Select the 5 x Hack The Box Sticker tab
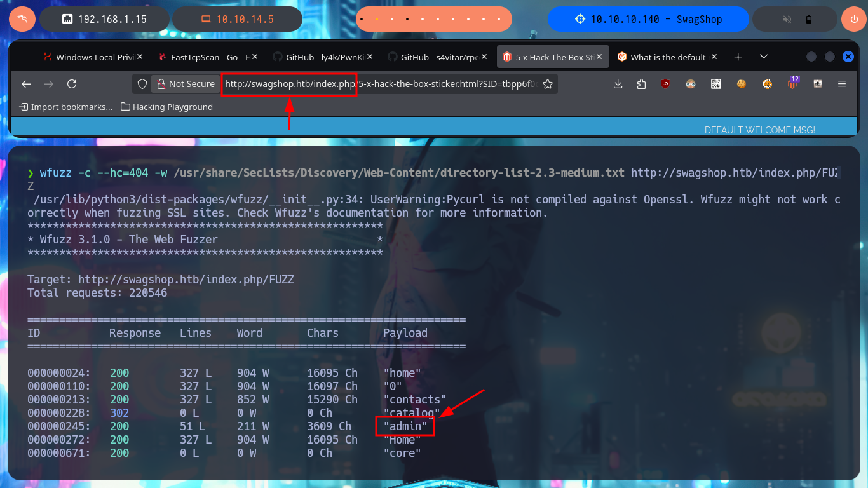Screen dimensions: 868x488 point(552,57)
